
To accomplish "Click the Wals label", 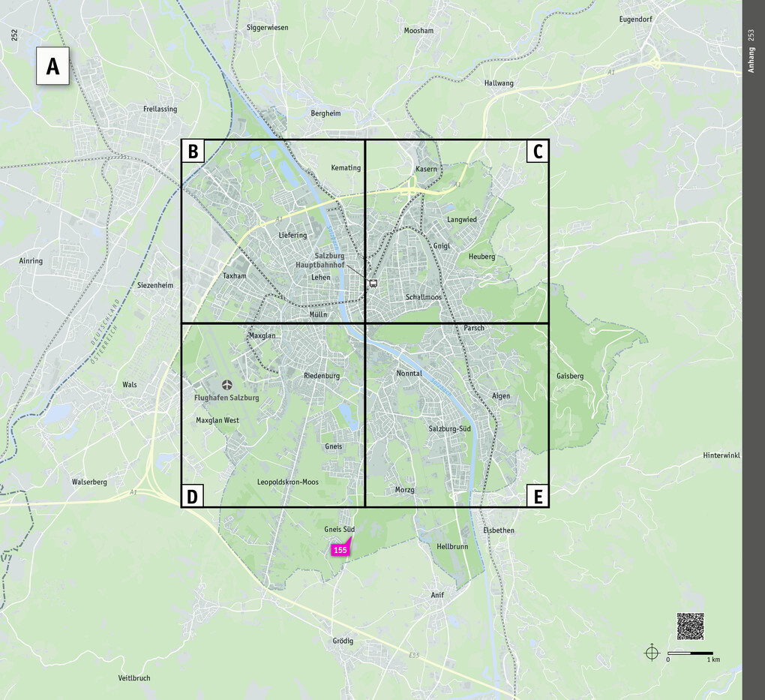I will click(x=129, y=385).
